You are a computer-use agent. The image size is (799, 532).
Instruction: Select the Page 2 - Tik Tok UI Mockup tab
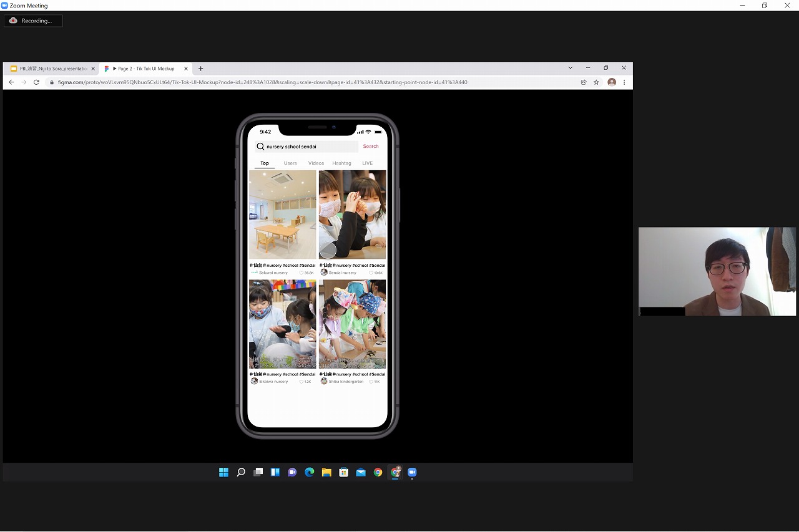pyautogui.click(x=145, y=69)
